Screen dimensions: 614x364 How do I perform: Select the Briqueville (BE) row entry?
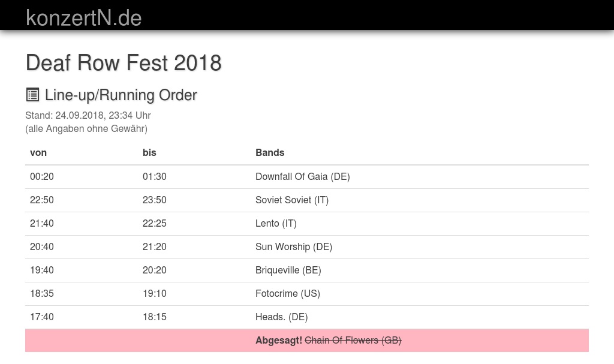pos(288,270)
